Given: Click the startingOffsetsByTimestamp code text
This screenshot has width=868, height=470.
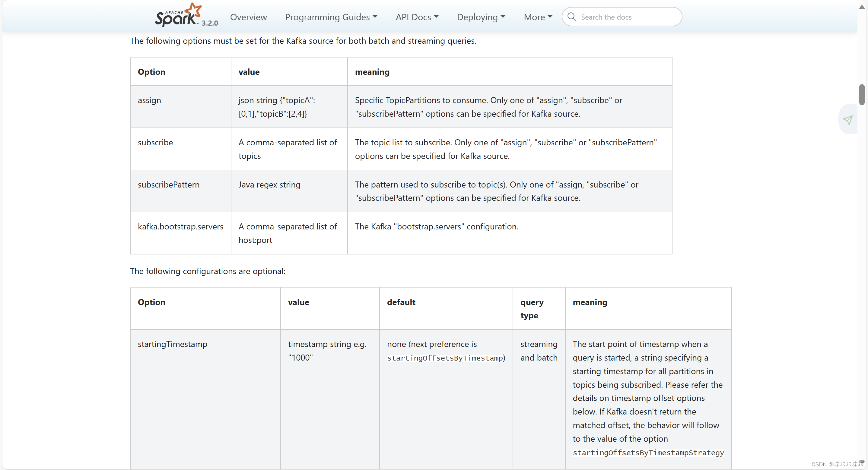Looking at the screenshot, I should pos(445,358).
